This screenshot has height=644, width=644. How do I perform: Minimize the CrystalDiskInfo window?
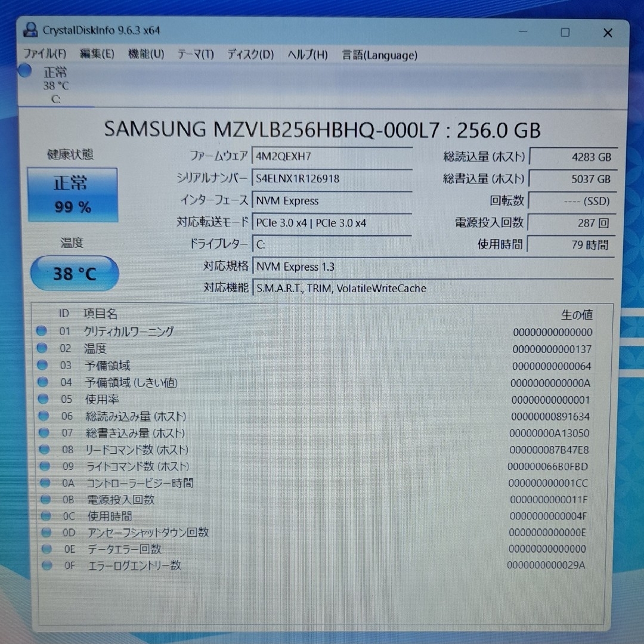click(523, 32)
